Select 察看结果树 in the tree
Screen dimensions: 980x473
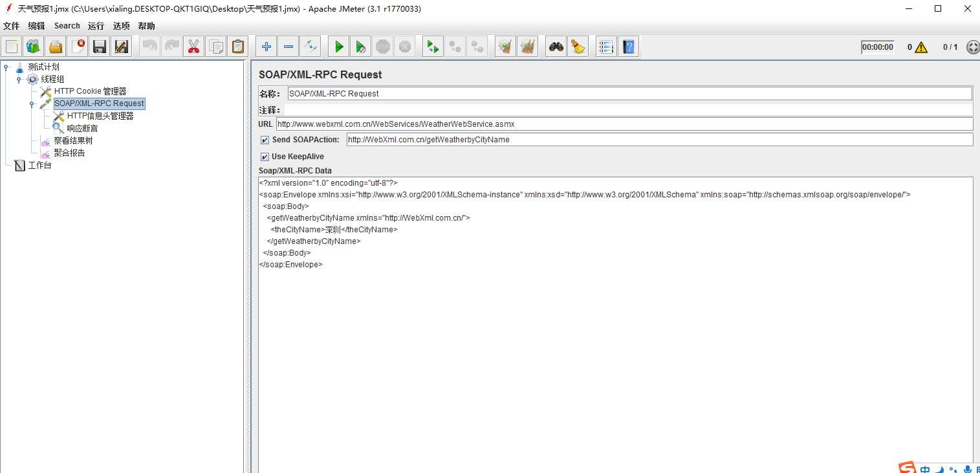(74, 140)
